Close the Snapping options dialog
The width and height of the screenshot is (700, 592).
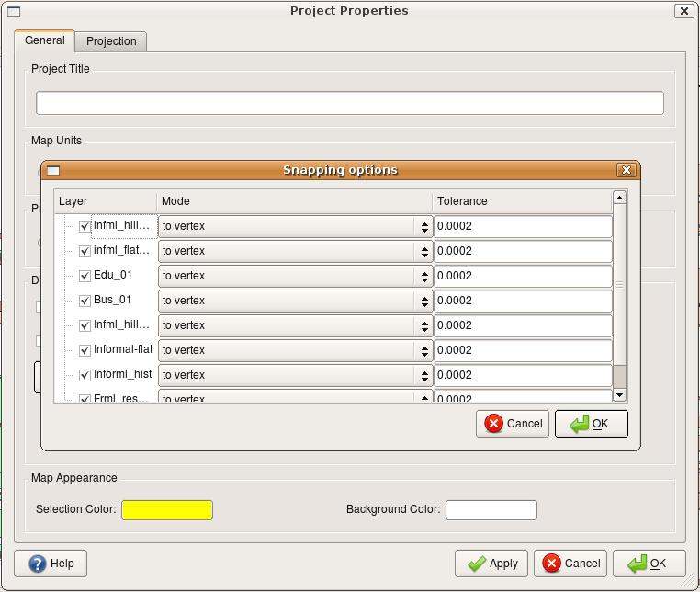[626, 170]
